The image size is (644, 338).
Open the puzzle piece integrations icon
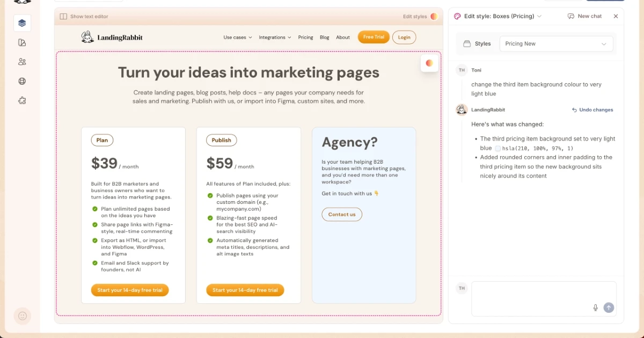pos(22,101)
